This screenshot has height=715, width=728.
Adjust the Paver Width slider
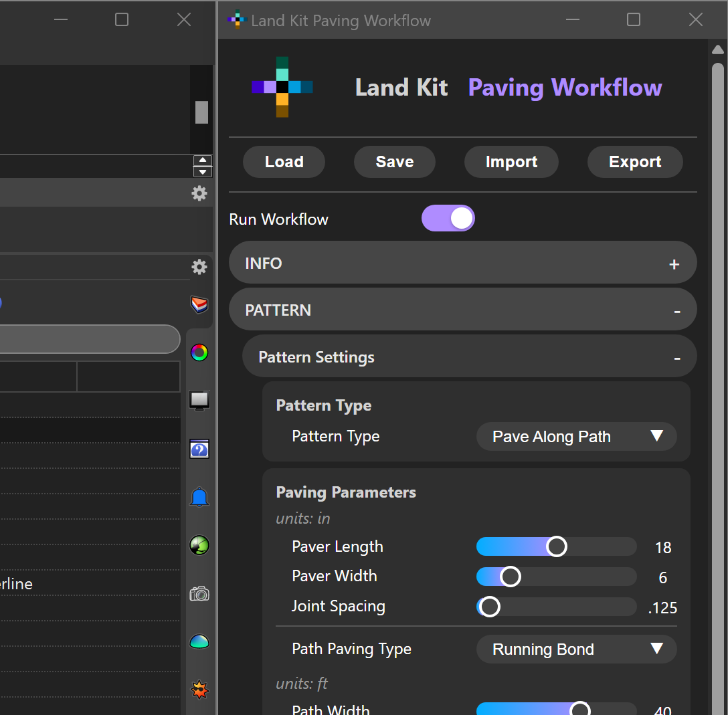(x=557, y=577)
